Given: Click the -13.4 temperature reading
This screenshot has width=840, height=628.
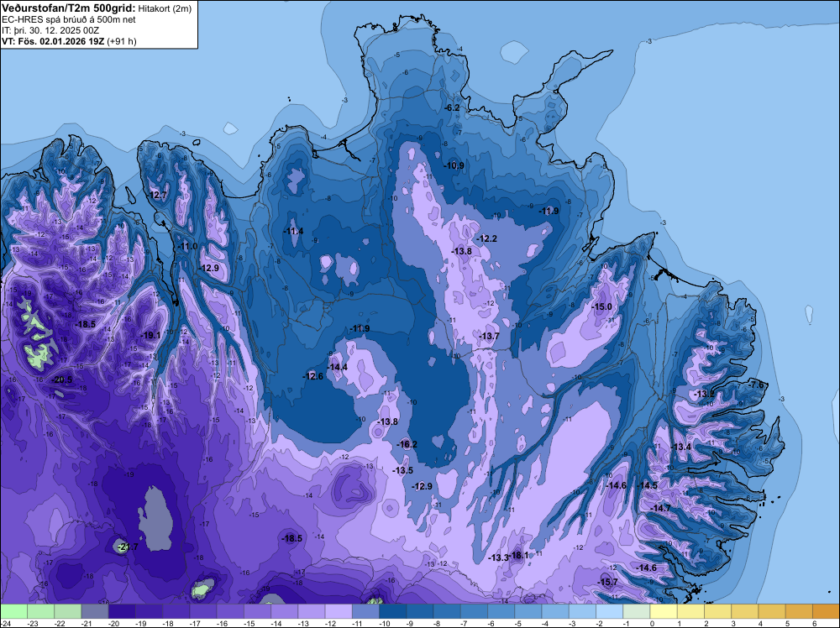Looking at the screenshot, I should point(681,447).
